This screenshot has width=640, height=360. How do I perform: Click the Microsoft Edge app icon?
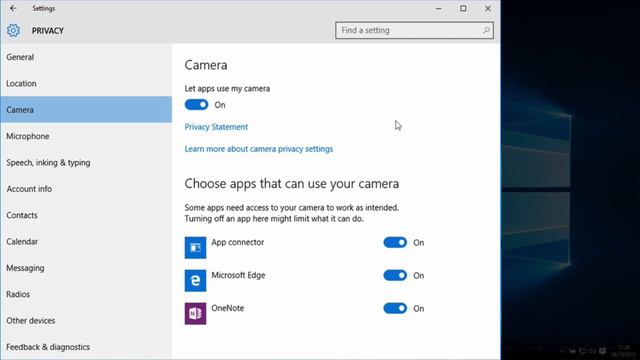pos(195,280)
